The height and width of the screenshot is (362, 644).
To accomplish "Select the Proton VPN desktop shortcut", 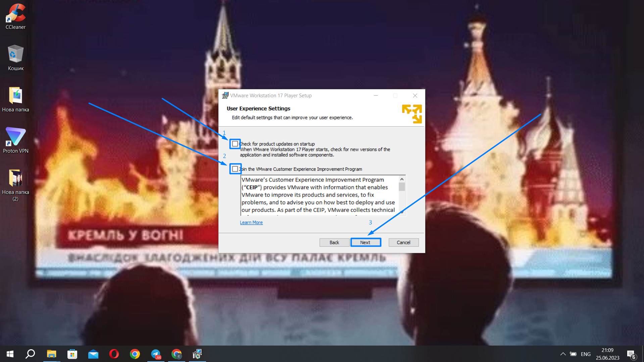I will 15,141.
